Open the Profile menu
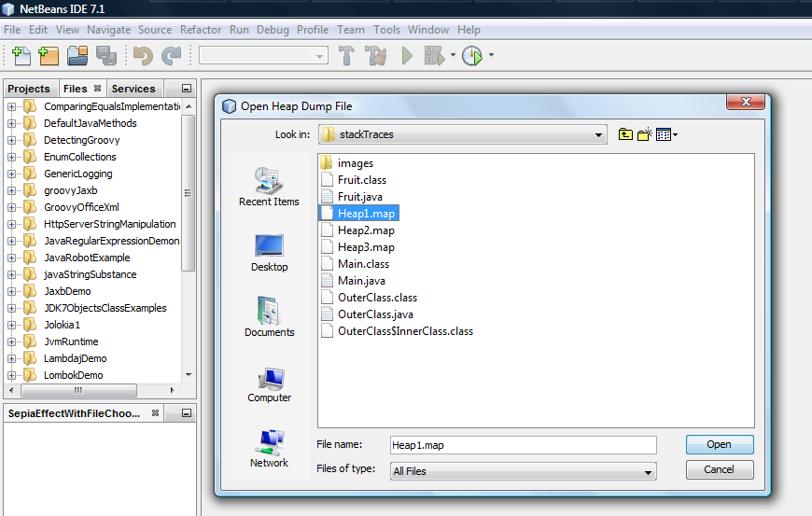 [x=313, y=30]
